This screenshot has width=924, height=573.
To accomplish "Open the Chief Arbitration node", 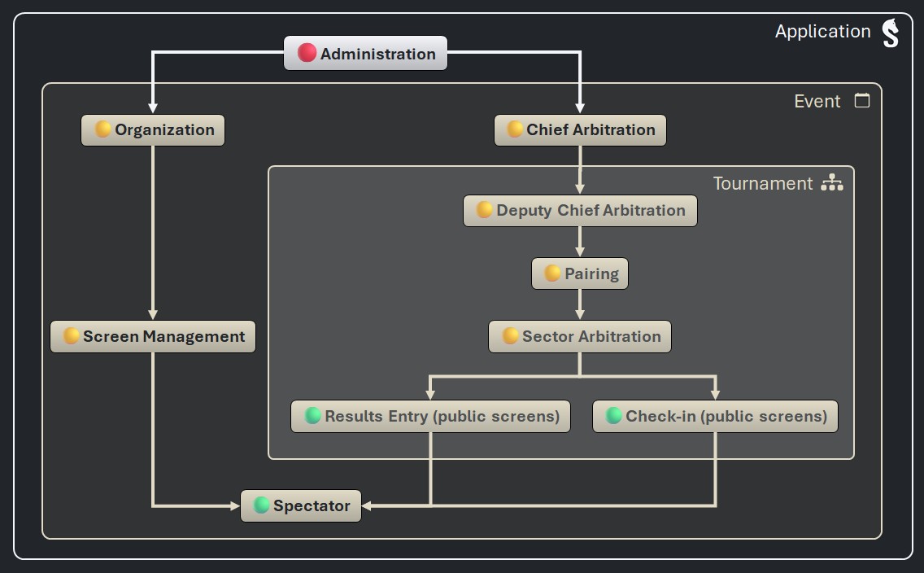I will pyautogui.click(x=580, y=130).
